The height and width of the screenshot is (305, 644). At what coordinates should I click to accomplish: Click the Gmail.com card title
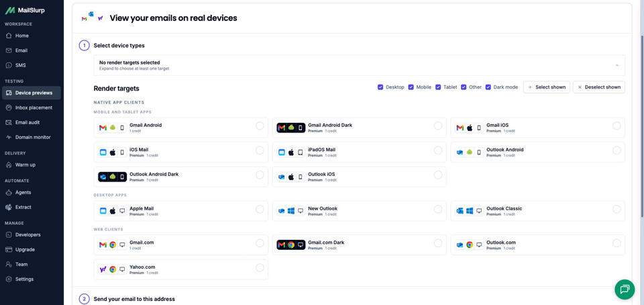(142, 243)
